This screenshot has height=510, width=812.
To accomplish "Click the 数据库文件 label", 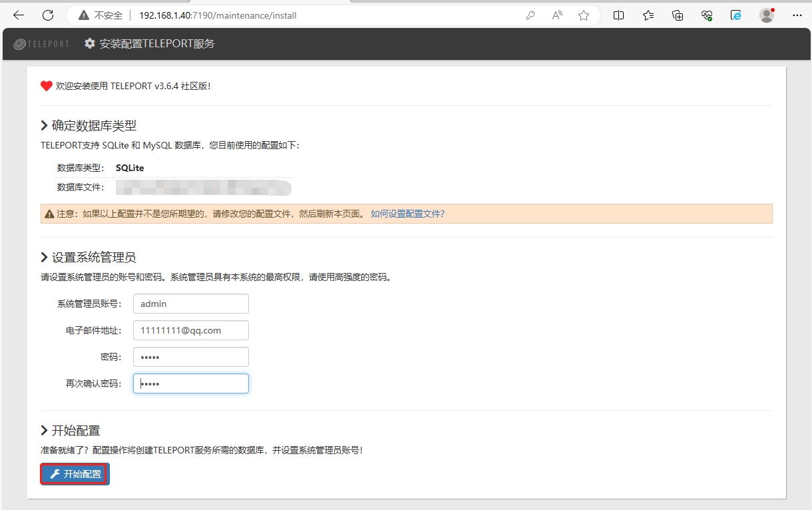I will pos(81,187).
